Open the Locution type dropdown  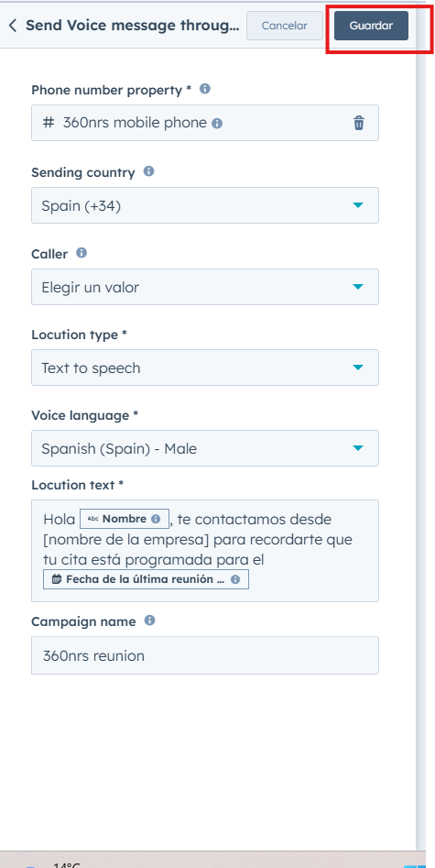[x=205, y=368]
